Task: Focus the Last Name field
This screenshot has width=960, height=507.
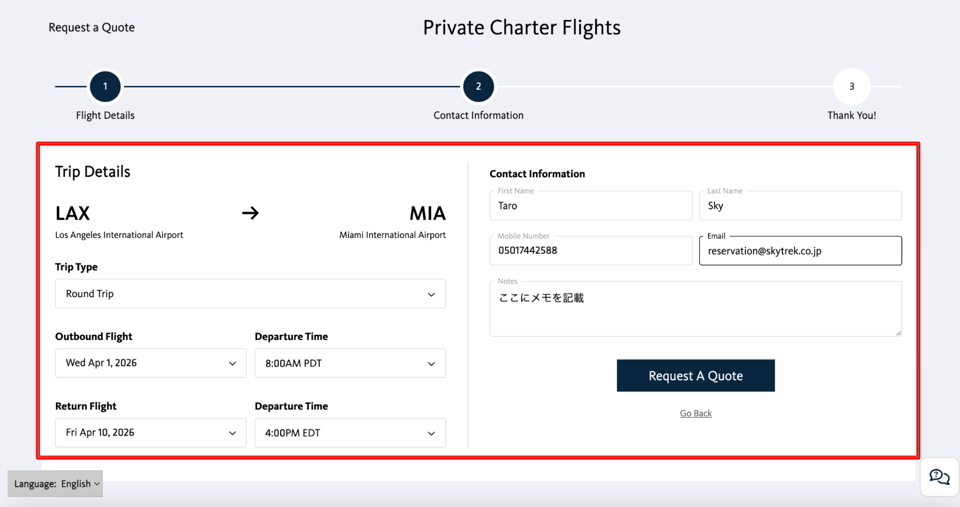Action: point(800,206)
